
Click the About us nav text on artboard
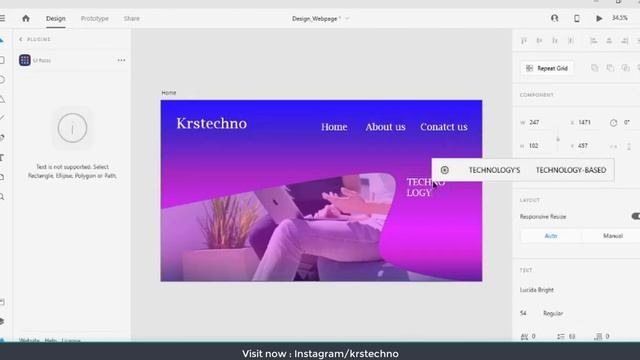[385, 127]
